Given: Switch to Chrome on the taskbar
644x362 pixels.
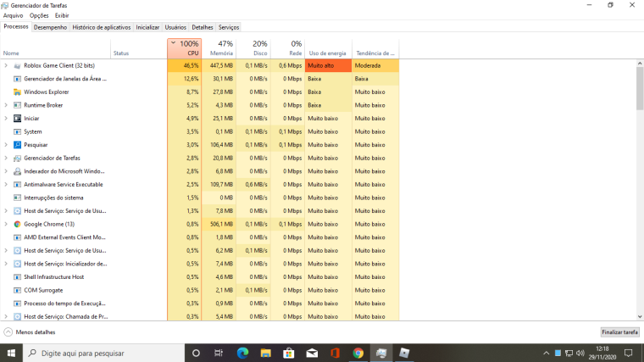Looking at the screenshot, I should pos(358,353).
